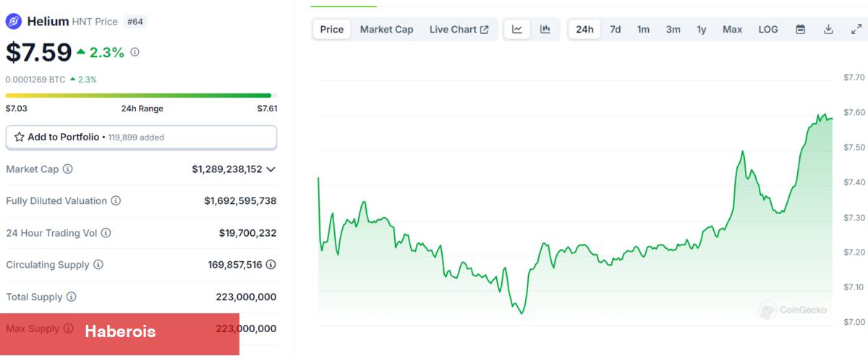Click the 0.0001269 BTC value
The width and height of the screenshot is (868, 356).
point(35,80)
